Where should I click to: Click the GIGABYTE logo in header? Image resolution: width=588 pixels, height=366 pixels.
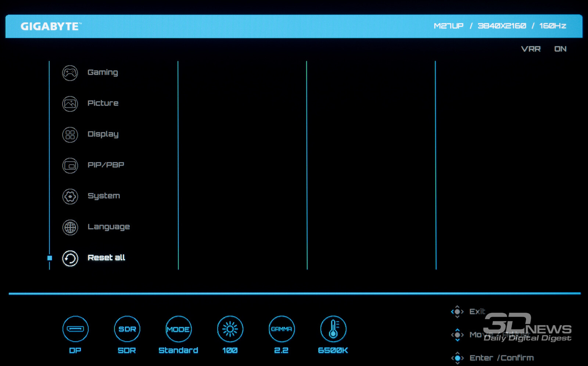pyautogui.click(x=51, y=26)
